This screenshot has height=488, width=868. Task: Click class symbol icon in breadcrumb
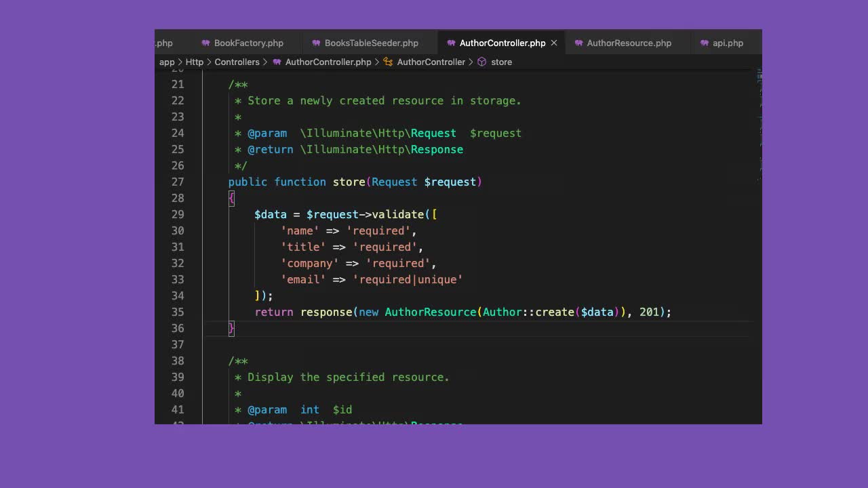point(388,62)
